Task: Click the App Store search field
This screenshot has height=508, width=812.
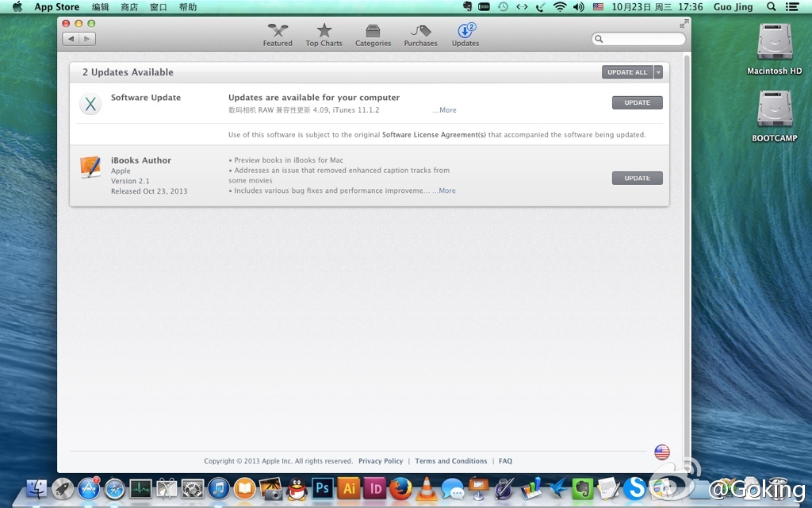Action: 638,39
